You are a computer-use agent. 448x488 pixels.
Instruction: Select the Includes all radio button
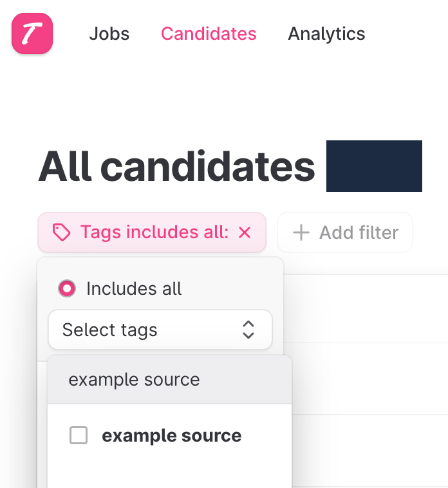coord(67,288)
